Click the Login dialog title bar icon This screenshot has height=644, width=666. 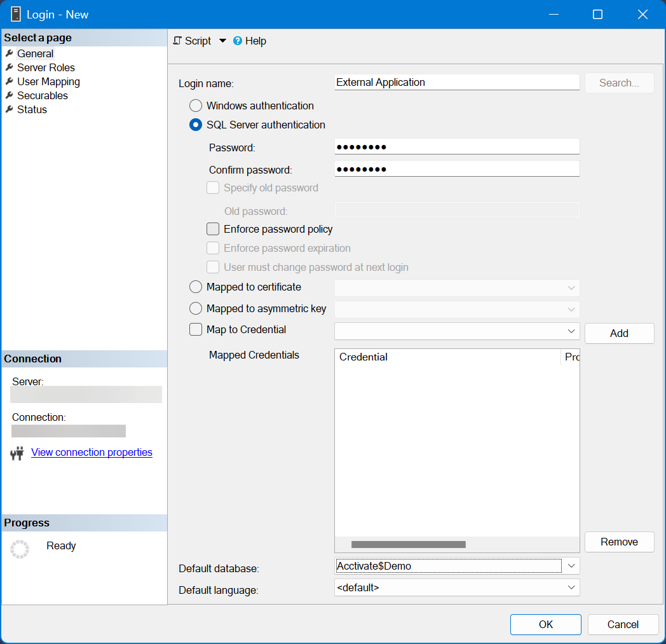[15, 13]
